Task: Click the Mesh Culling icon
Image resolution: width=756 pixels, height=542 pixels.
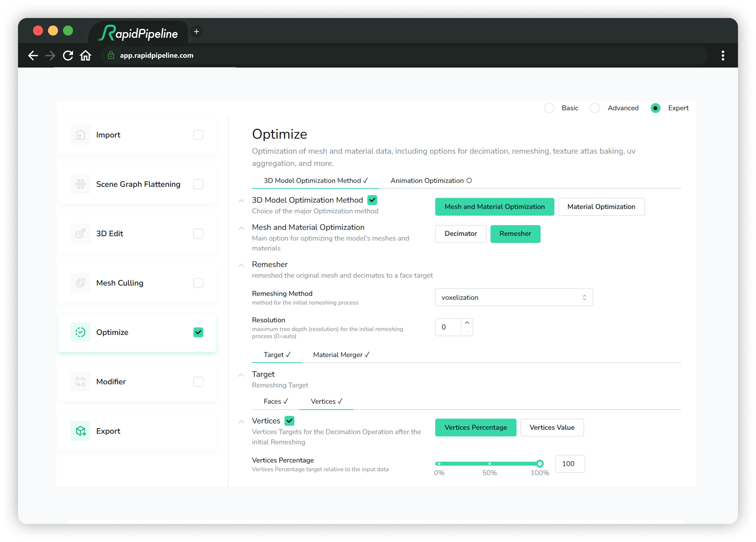Action: 80,283
